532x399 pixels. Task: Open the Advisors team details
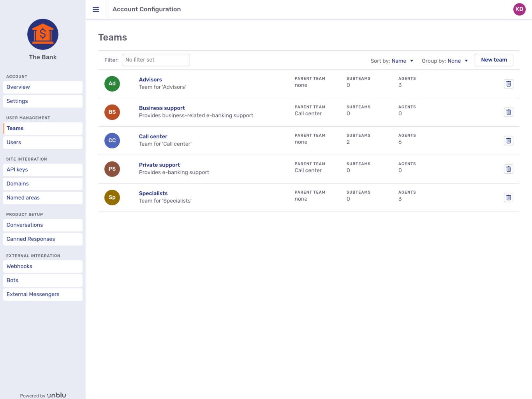tap(150, 79)
